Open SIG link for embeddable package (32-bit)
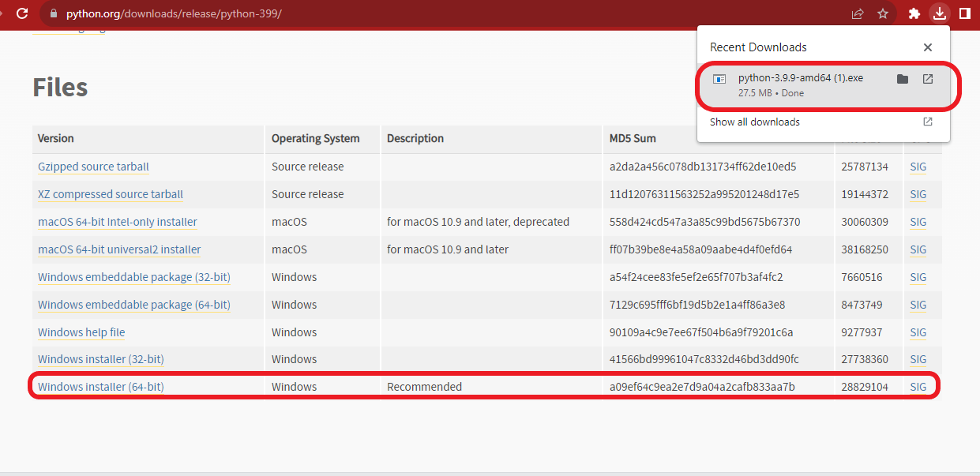The width and height of the screenshot is (980, 476). pos(918,277)
